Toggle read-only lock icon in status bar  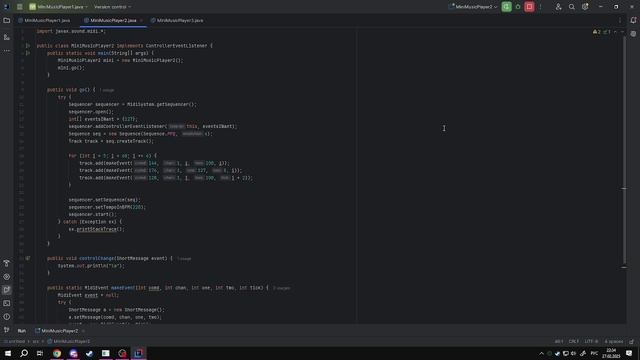coord(631,342)
